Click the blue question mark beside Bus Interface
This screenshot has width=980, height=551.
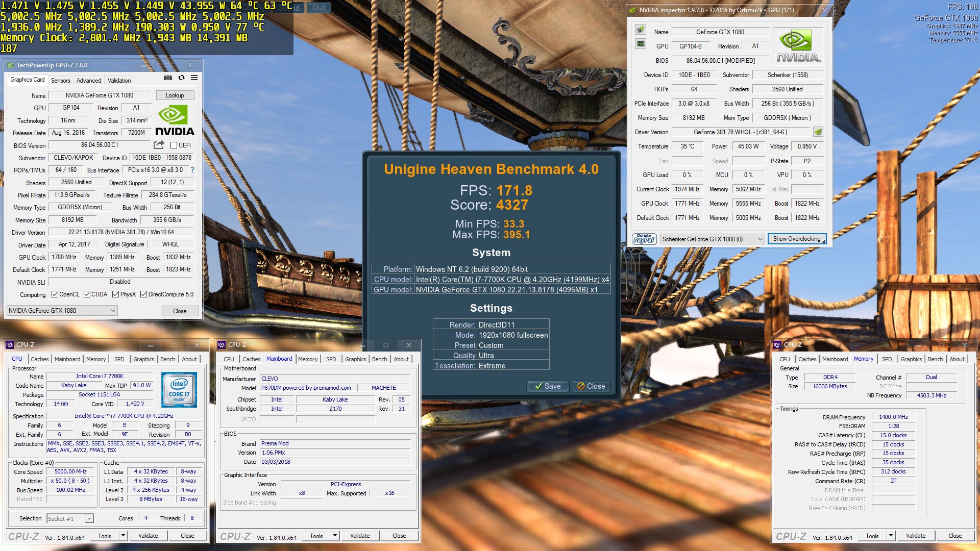(x=192, y=170)
